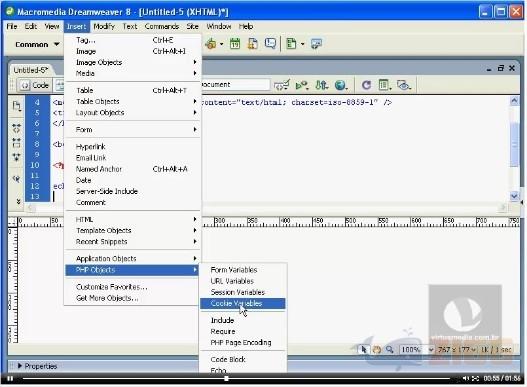Open the Common insert bar category dropdown

click(37, 44)
